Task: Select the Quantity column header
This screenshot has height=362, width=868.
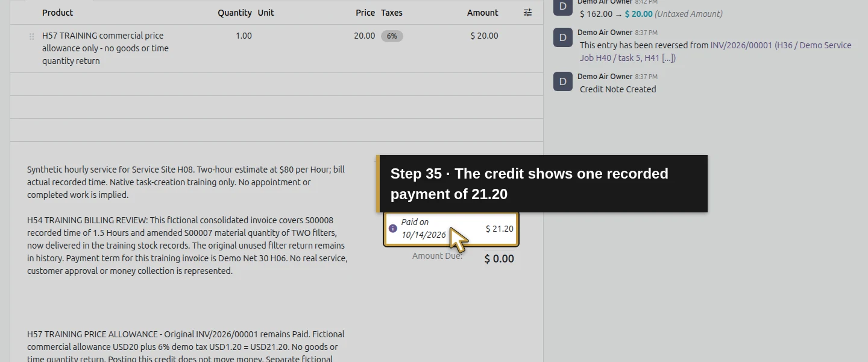Action: point(234,13)
